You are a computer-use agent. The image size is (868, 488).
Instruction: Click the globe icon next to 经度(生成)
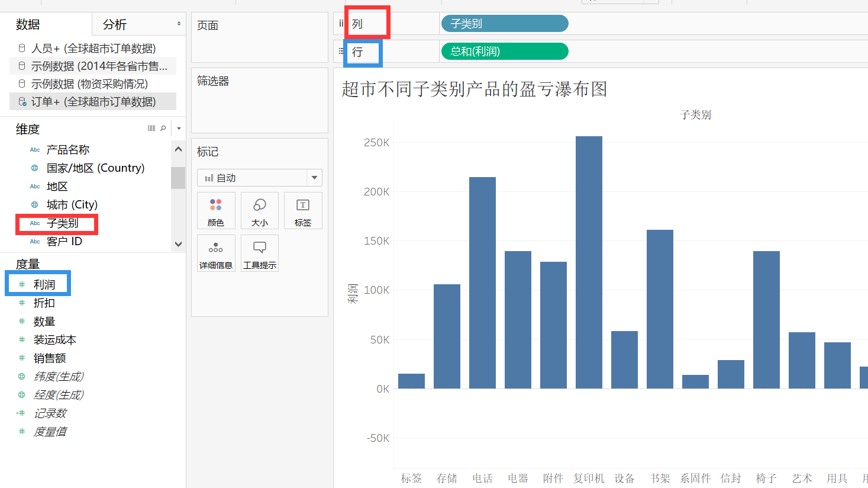[22, 394]
